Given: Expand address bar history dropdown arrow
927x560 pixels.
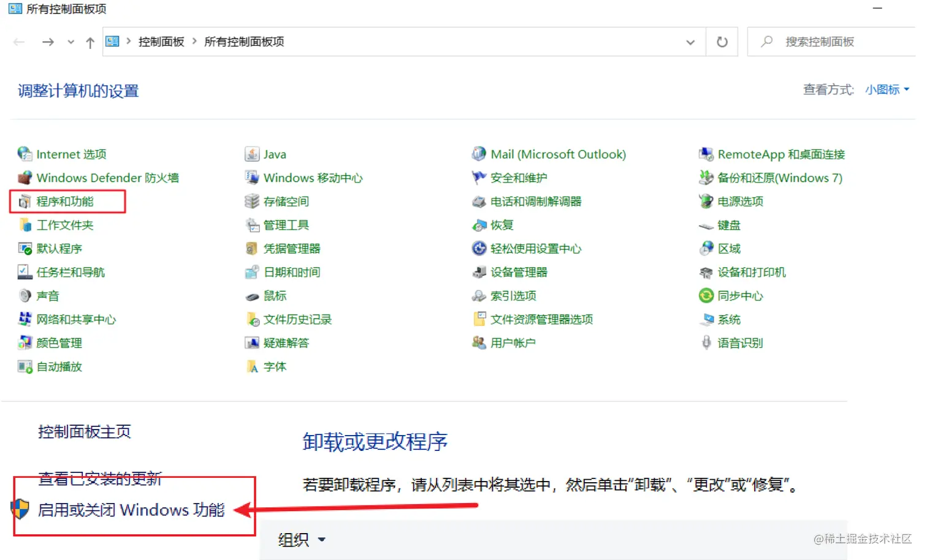Looking at the screenshot, I should (690, 42).
